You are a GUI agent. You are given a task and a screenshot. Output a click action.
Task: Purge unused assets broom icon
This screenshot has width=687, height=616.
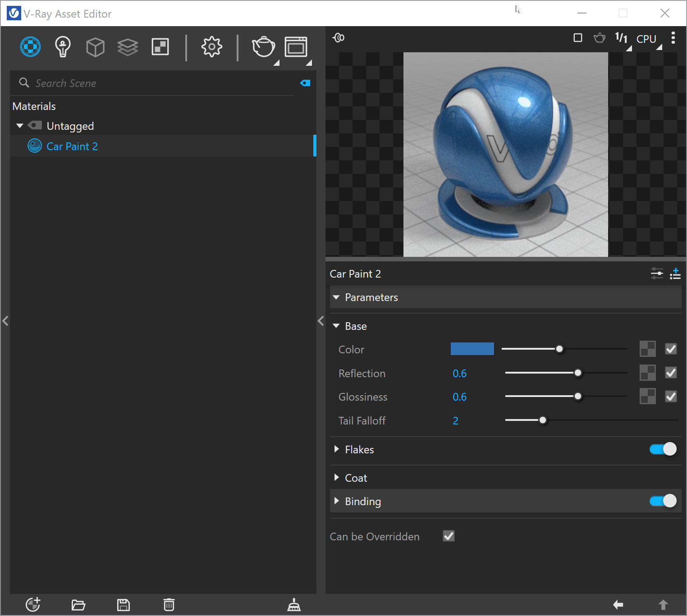coord(294,605)
